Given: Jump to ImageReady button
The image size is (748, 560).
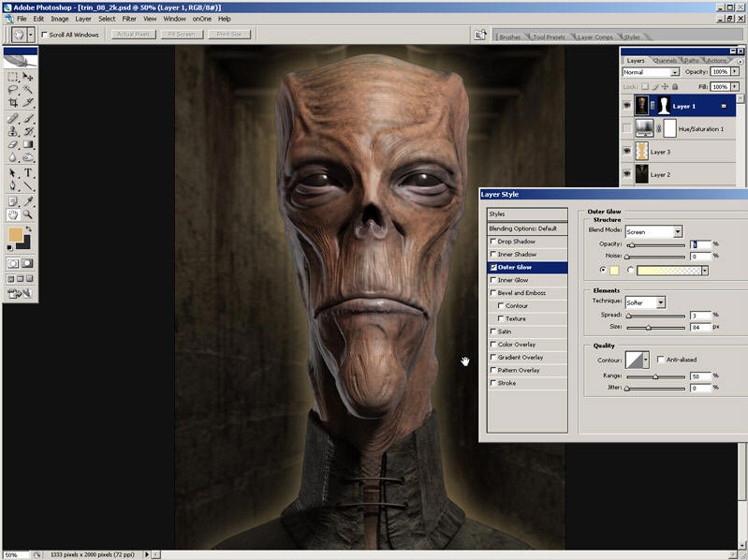Looking at the screenshot, I should click(x=19, y=293).
